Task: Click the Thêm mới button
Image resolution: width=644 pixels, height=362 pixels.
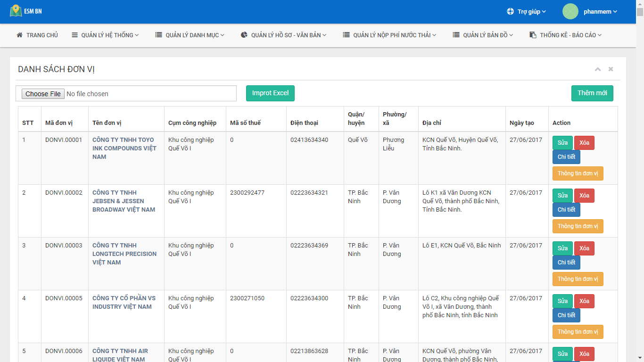Action: [592, 93]
